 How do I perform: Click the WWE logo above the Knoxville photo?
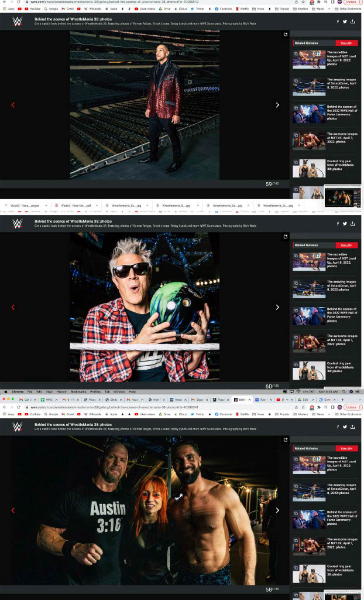[17, 223]
